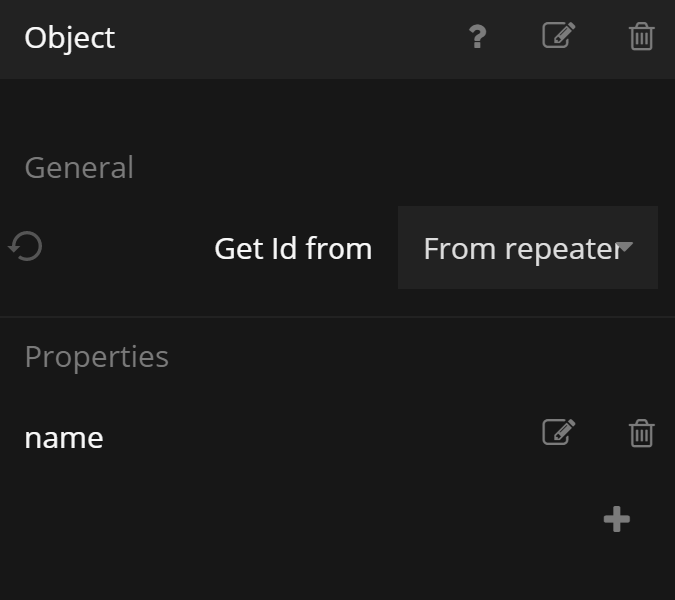Click the divider above Properties section
The image size is (675, 600).
click(337, 317)
